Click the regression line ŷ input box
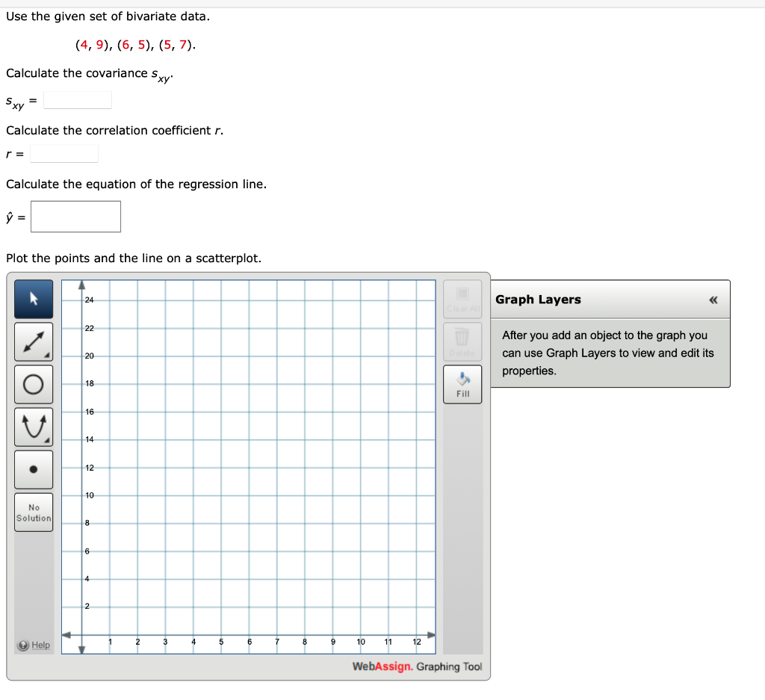The width and height of the screenshot is (765, 700). (x=75, y=217)
